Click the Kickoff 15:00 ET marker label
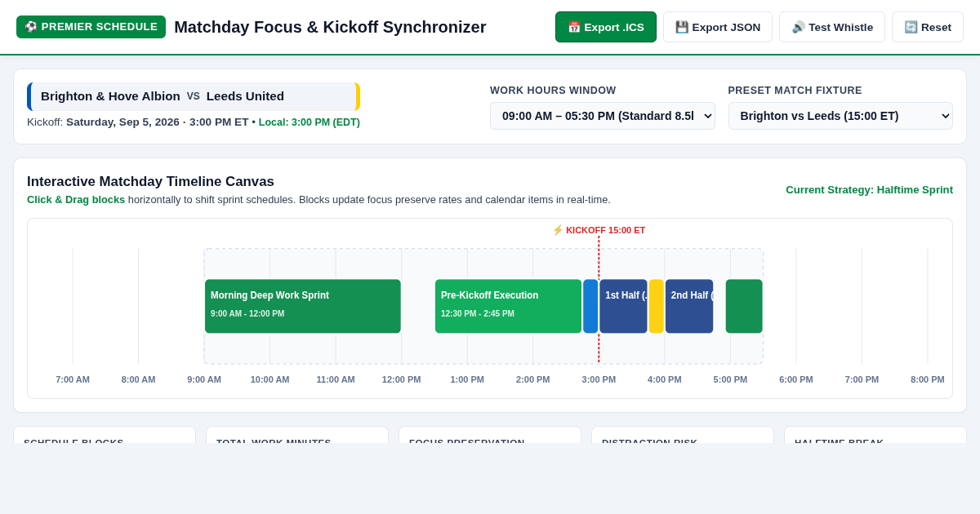Viewport: 980px width, 514px height. (x=599, y=230)
